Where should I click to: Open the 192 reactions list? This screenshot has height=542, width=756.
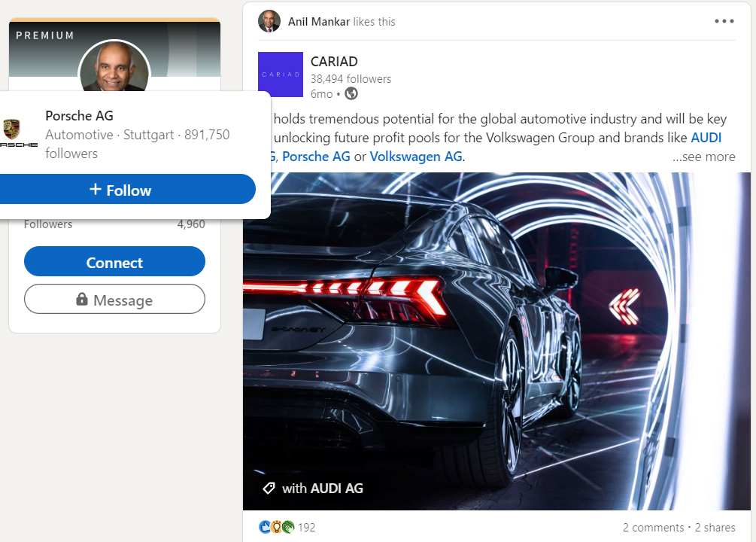pos(306,527)
